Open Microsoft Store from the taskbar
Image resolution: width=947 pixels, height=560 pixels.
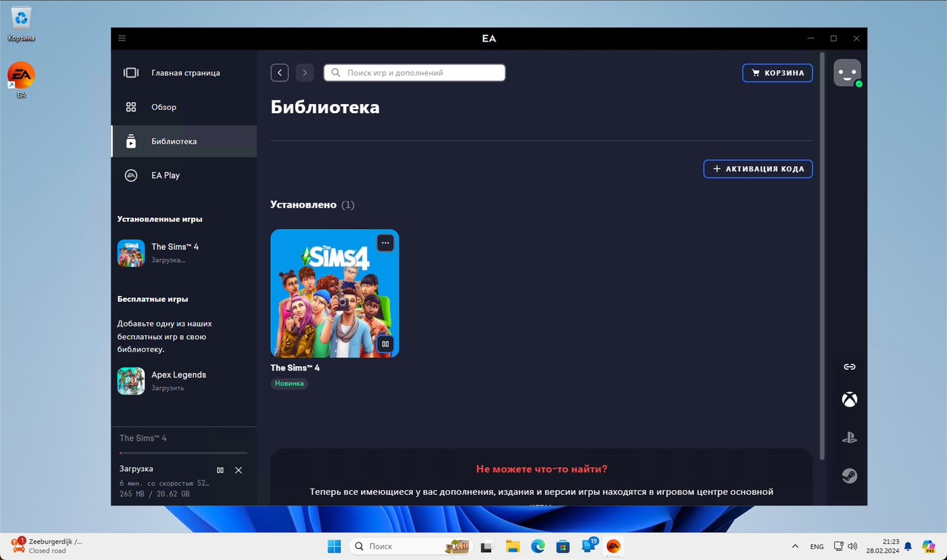563,547
